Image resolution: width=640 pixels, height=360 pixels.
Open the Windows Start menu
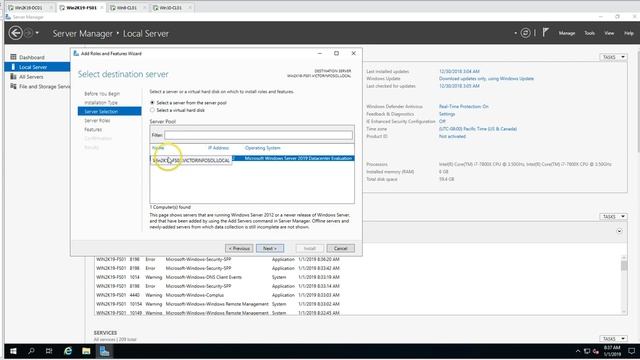pyautogui.click(x=13, y=351)
